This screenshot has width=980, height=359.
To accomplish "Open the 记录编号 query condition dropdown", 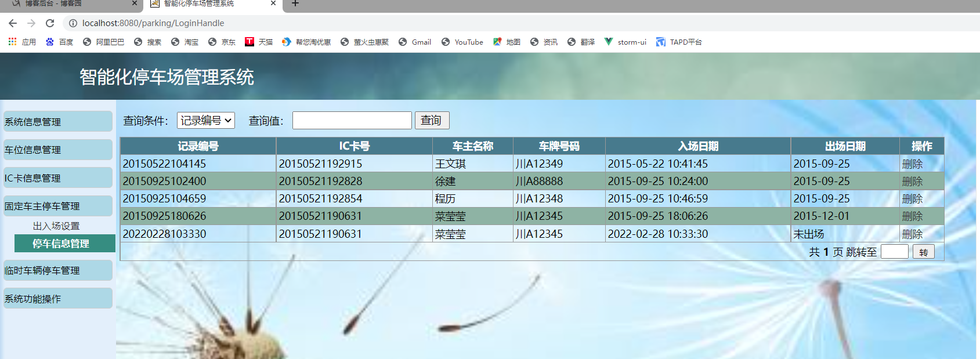I will tap(206, 121).
